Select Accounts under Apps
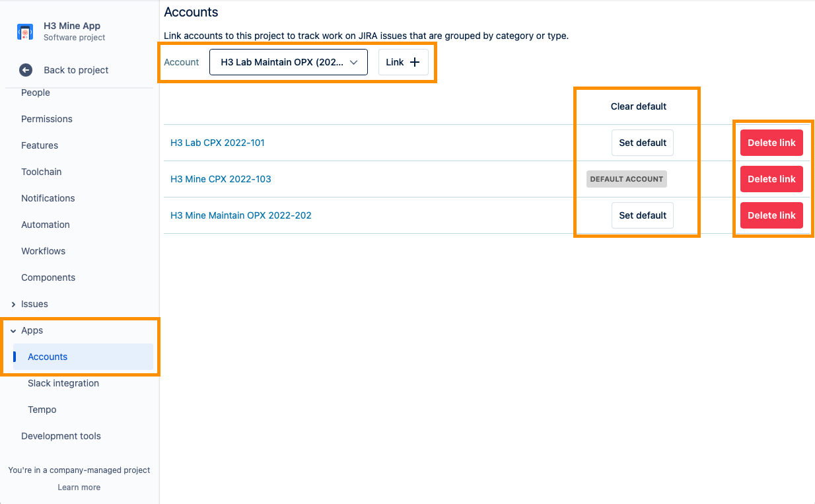Image resolution: width=815 pixels, height=504 pixels. (83, 357)
